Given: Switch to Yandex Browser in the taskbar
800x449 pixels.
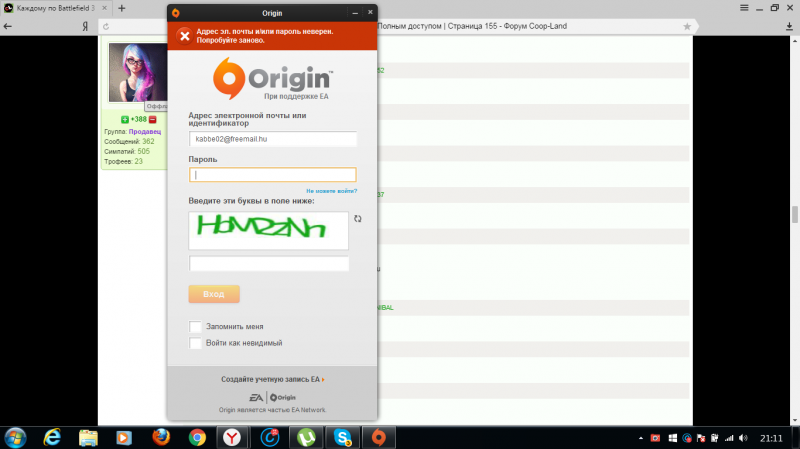Looking at the screenshot, I should (x=232, y=438).
